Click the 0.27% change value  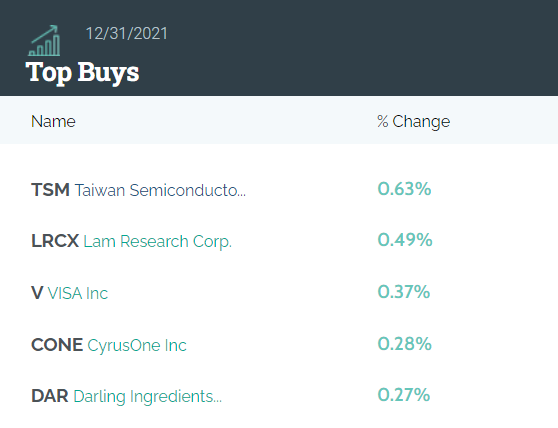[404, 395]
